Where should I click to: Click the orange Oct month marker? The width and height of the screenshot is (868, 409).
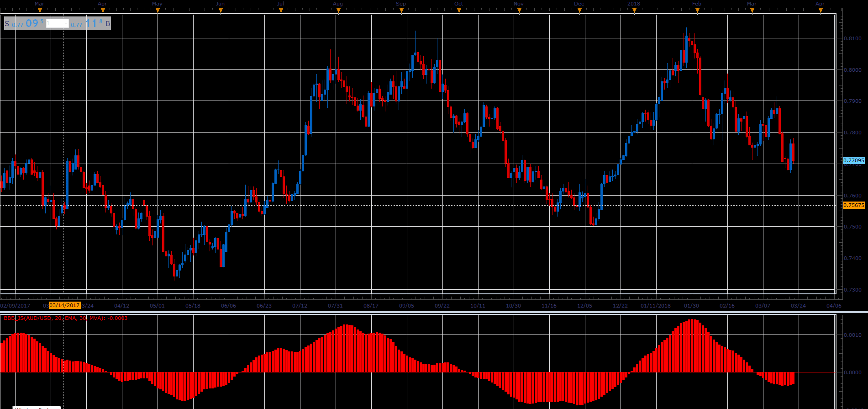(459, 10)
